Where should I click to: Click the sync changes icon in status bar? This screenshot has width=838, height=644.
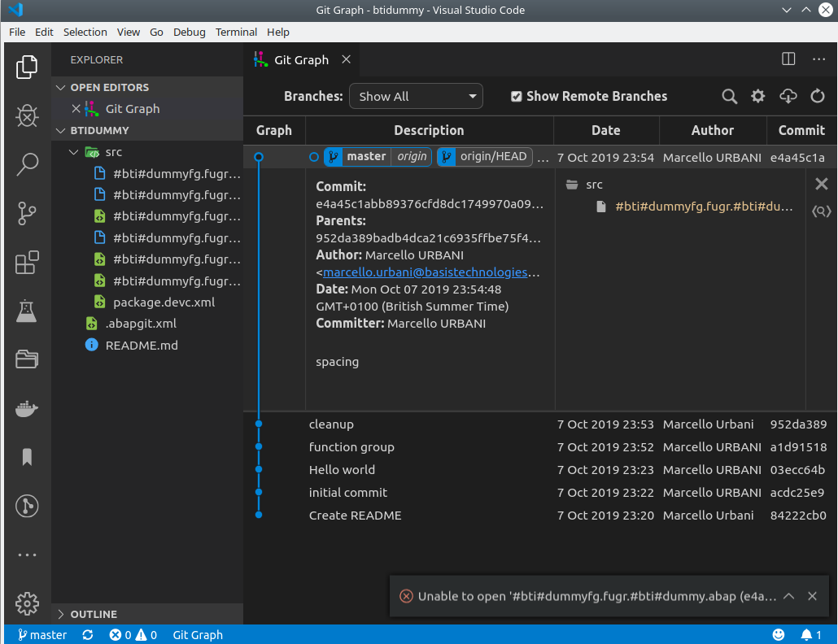click(x=88, y=635)
